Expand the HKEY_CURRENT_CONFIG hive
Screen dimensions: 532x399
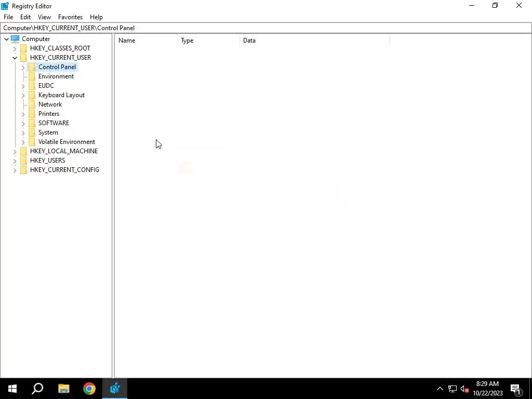coord(15,170)
